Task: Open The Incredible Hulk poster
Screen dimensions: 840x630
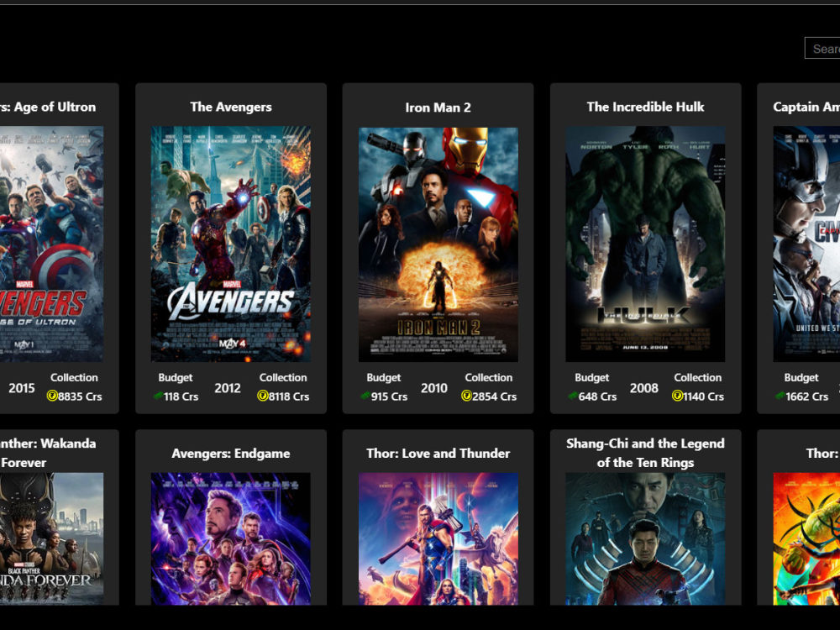Action: (x=645, y=244)
